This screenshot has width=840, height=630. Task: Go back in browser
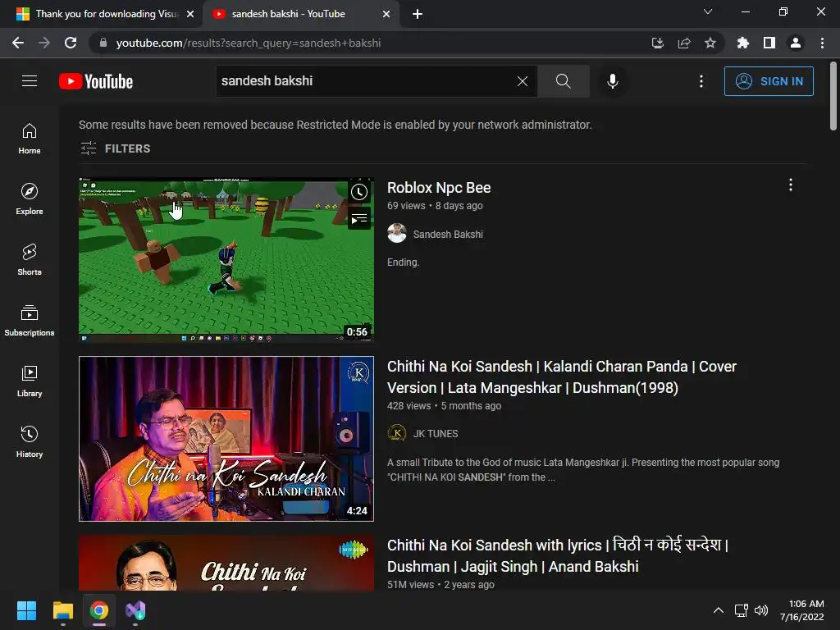point(18,43)
